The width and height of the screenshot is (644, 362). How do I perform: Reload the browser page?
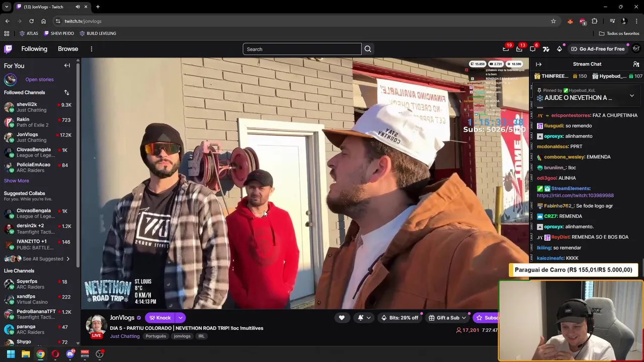coord(31,21)
